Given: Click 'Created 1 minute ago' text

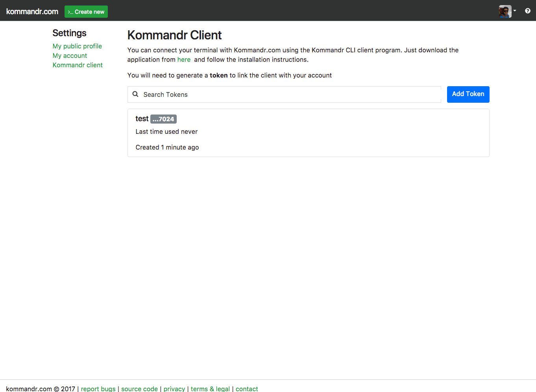Looking at the screenshot, I should 167,147.
